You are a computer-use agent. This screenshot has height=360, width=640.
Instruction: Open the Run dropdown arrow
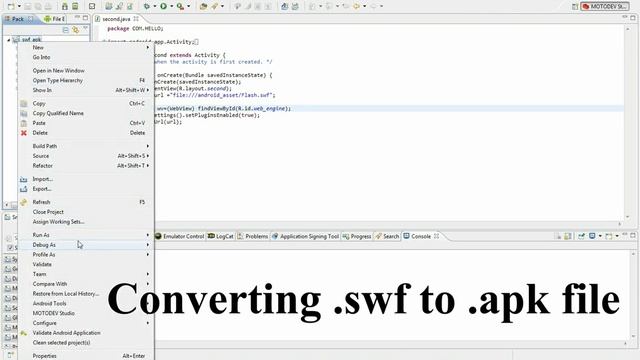tap(171, 6)
